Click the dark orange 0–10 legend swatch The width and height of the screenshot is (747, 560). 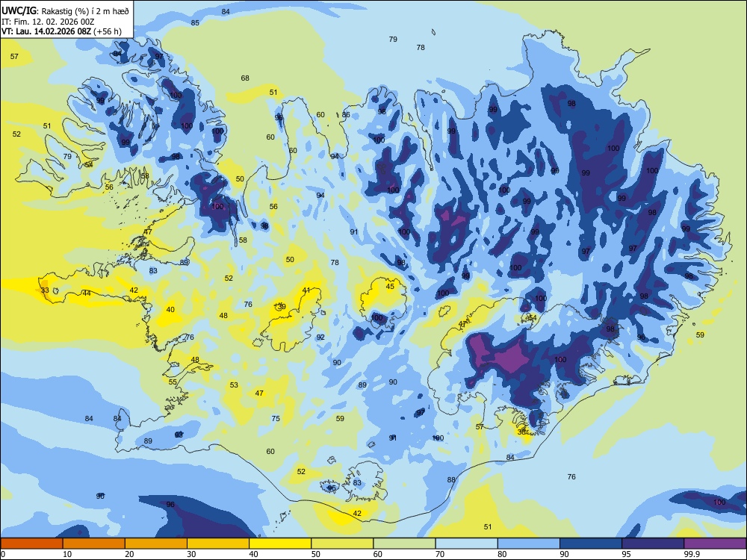coord(31,544)
